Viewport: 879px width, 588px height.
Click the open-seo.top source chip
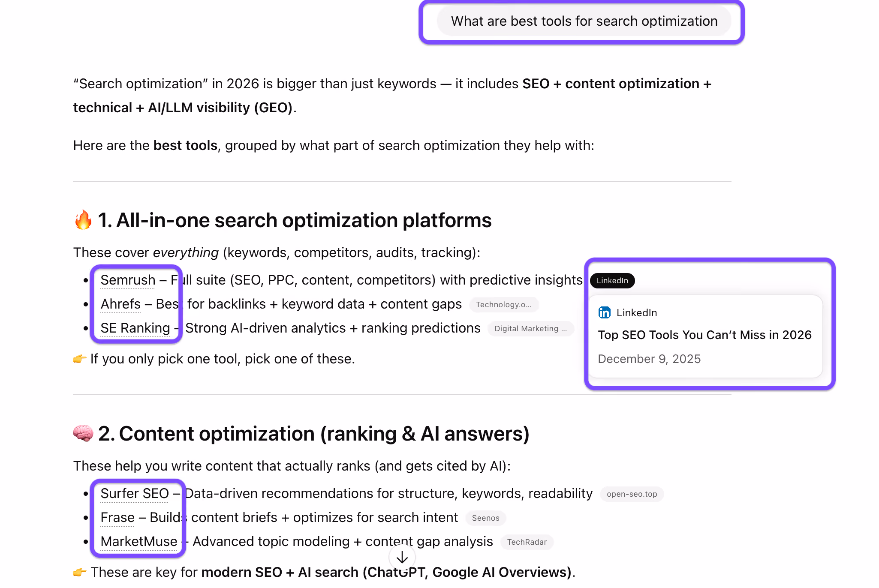(x=632, y=494)
